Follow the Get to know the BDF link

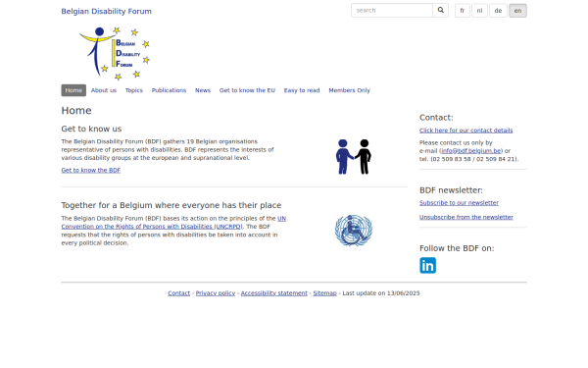(91, 170)
